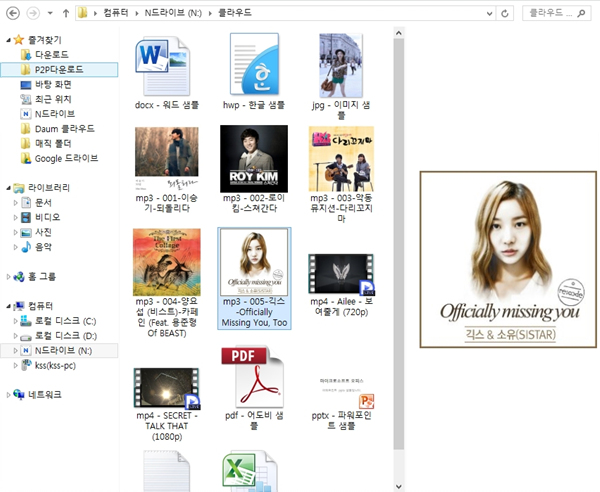
Task: Select mp3 002-로이킴 ROY KIM thumbnail
Action: click(x=254, y=159)
